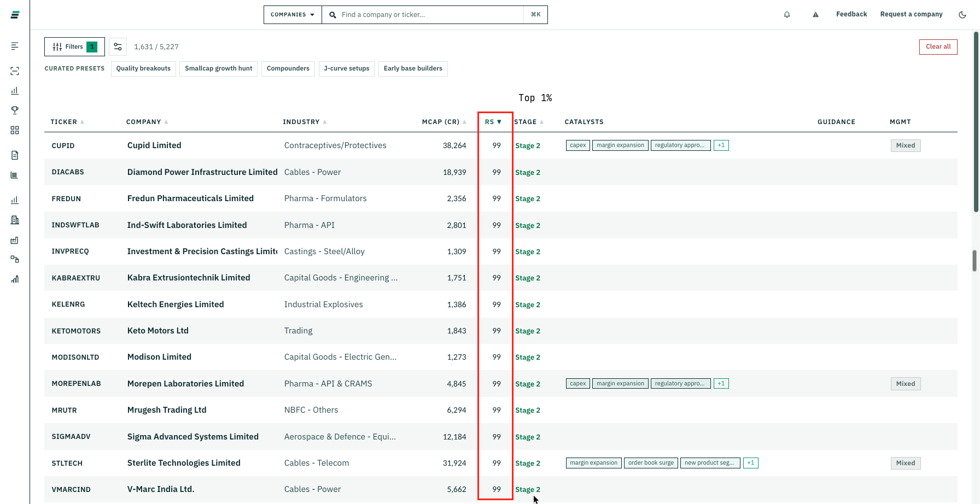Expand +1 catalysts for Sterlite Technologies
The image size is (980, 504).
tap(751, 463)
